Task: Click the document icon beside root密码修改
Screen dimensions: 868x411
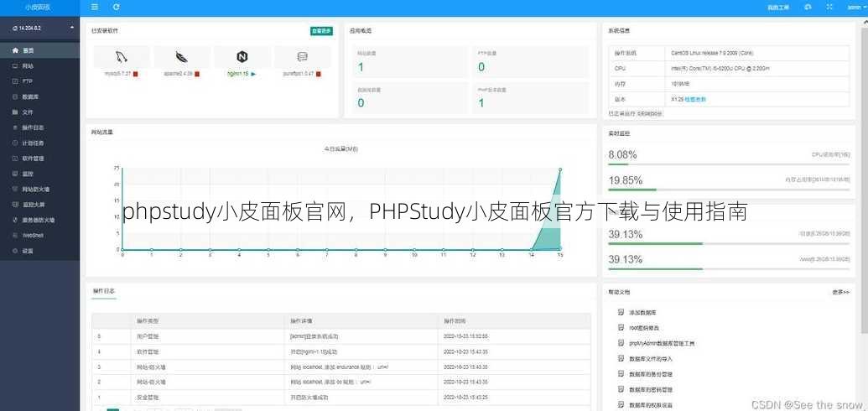Action: point(621,328)
